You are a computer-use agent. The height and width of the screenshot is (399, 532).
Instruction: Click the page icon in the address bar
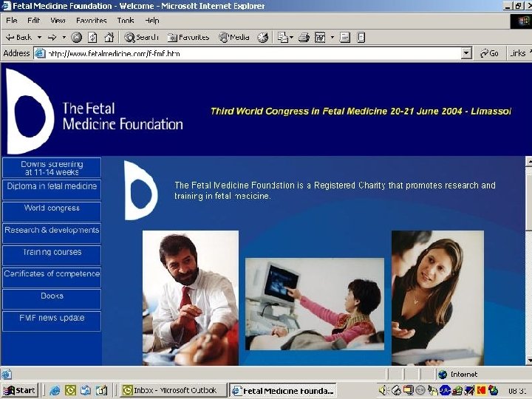click(40, 53)
